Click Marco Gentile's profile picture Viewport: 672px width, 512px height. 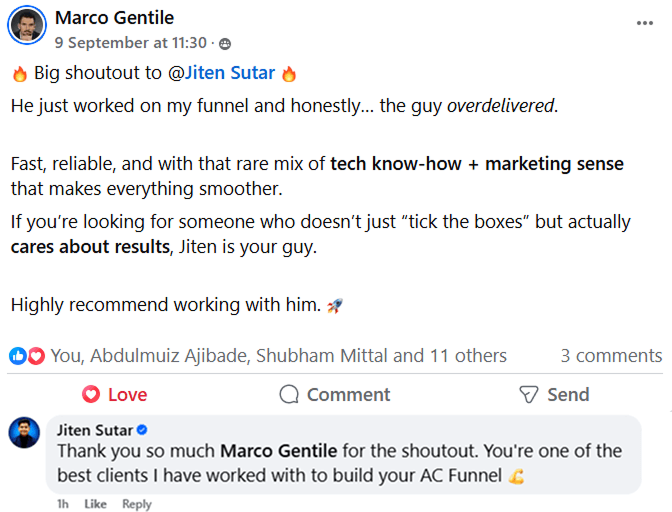(x=27, y=26)
